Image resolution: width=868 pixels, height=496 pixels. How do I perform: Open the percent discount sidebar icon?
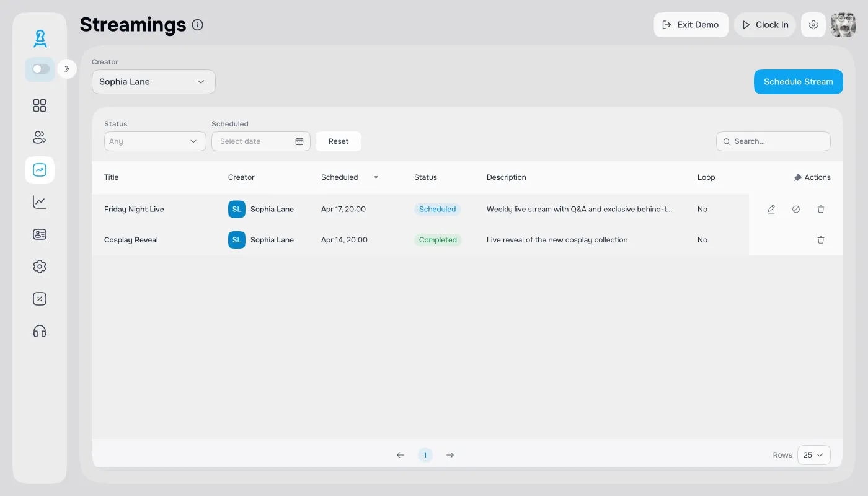tap(40, 299)
